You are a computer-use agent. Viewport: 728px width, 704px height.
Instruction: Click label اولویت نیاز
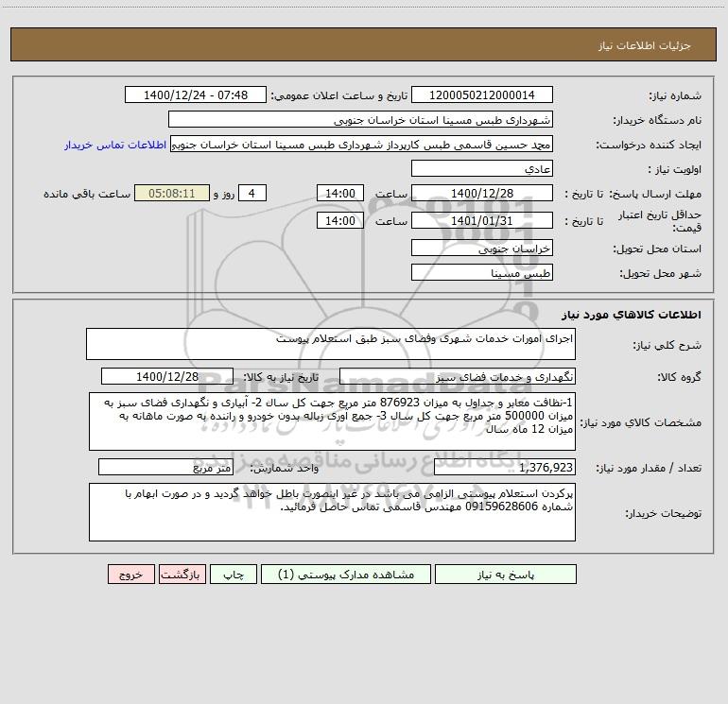point(675,169)
